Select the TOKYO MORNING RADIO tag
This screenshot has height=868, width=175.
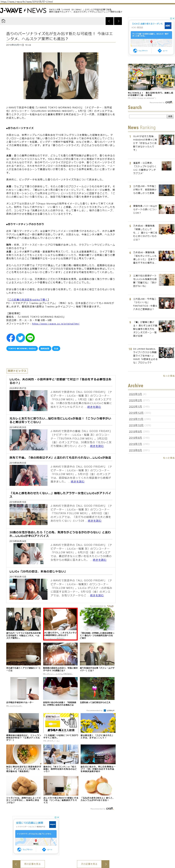click(x=22, y=348)
